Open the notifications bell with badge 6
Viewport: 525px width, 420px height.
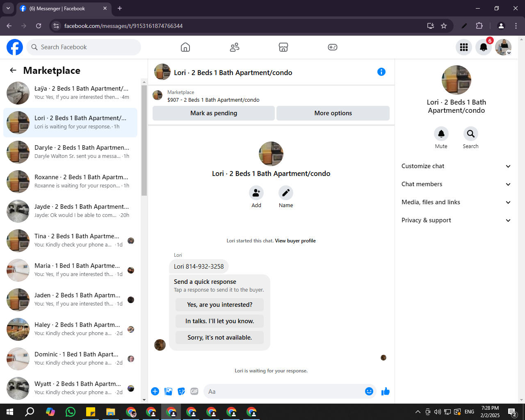pos(484,47)
